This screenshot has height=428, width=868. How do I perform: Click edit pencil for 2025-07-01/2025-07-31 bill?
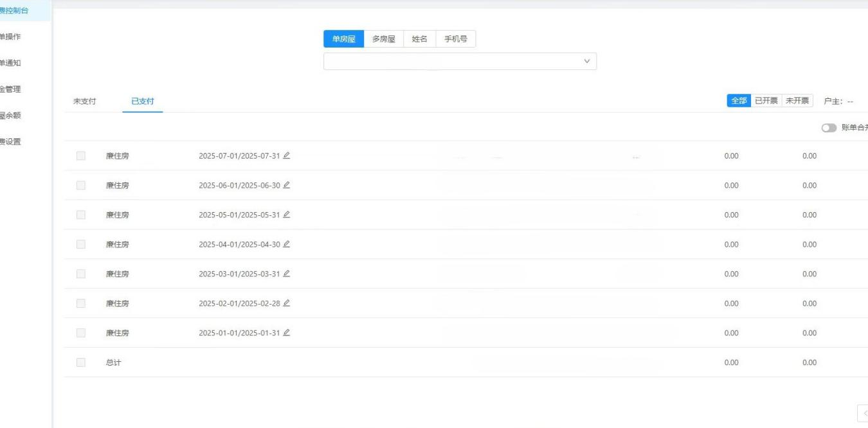tap(287, 156)
